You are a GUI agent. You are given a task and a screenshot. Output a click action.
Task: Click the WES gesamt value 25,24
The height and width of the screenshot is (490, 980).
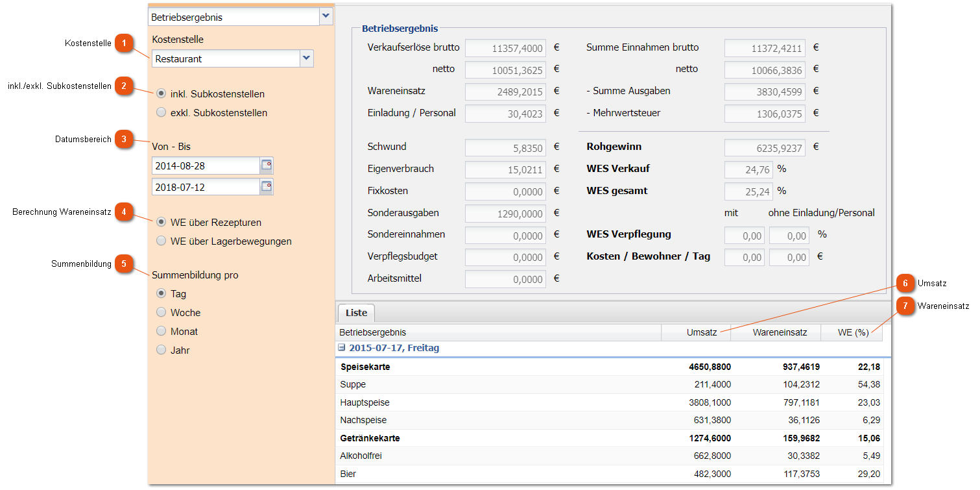[748, 191]
